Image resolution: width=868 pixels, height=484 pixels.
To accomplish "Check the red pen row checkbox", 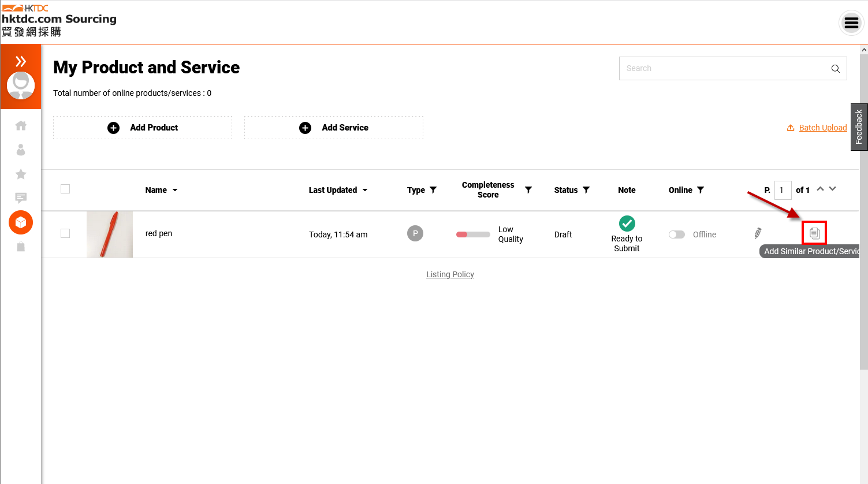I will point(65,233).
